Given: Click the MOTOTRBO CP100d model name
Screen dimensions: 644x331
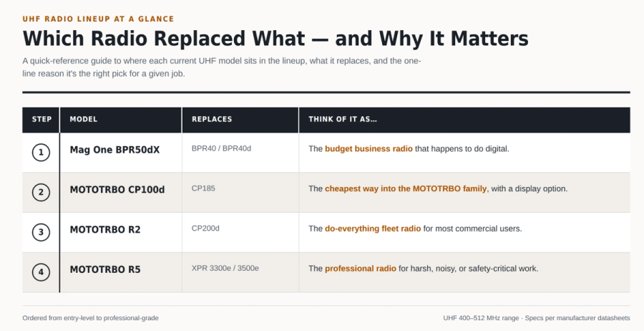Looking at the screenshot, I should click(x=117, y=190).
